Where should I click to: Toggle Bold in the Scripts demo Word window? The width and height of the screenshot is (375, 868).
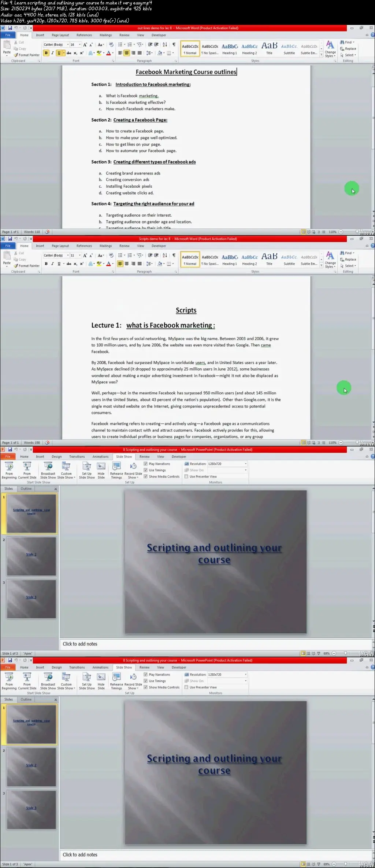[x=46, y=264]
